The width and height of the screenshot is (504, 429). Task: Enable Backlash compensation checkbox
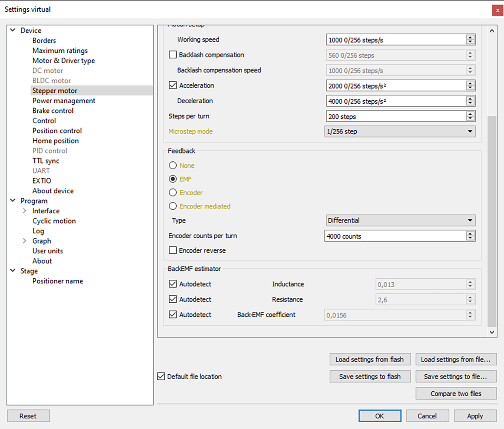[x=173, y=55]
